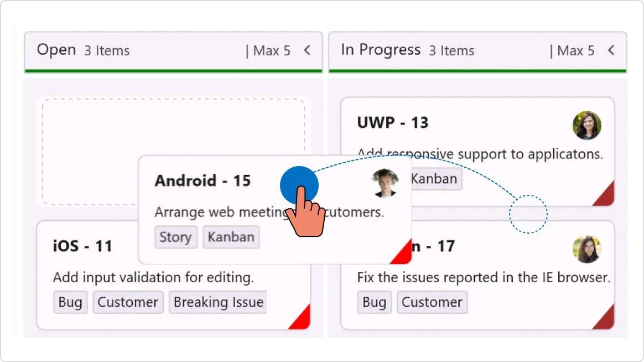This screenshot has height=362, width=644.
Task: Collapse the In Progress column
Action: click(611, 50)
